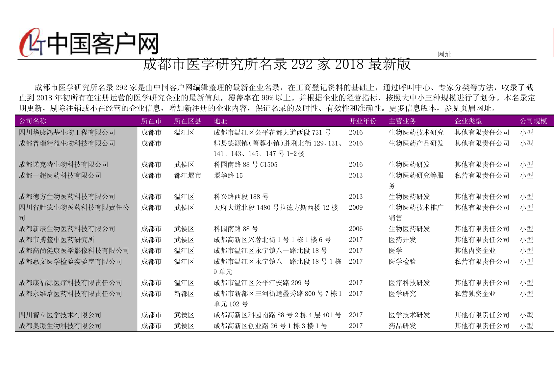Screen dimensions: 554x392
Task: Click business cell 医学研究
Action: (402, 294)
